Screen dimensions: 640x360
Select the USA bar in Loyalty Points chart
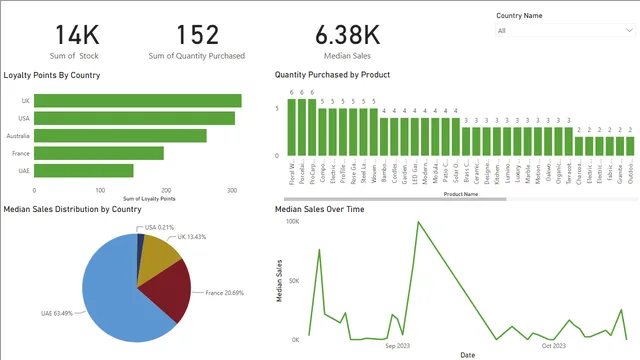click(134, 118)
